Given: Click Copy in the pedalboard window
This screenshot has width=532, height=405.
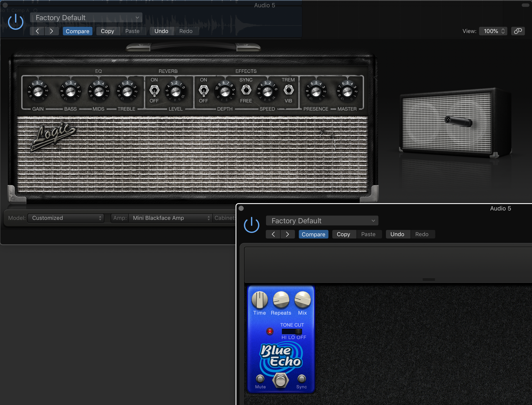Looking at the screenshot, I should (343, 234).
